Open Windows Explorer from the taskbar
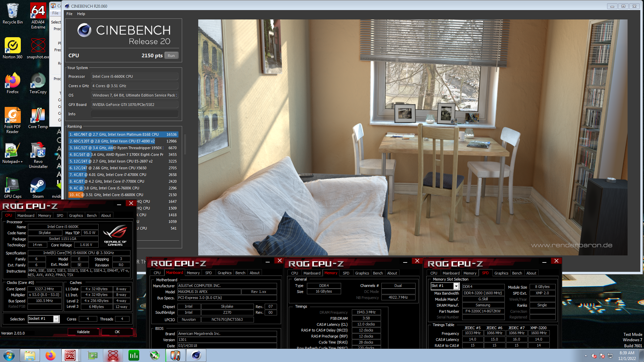Viewport: 644px width, 362px height. 30,355
